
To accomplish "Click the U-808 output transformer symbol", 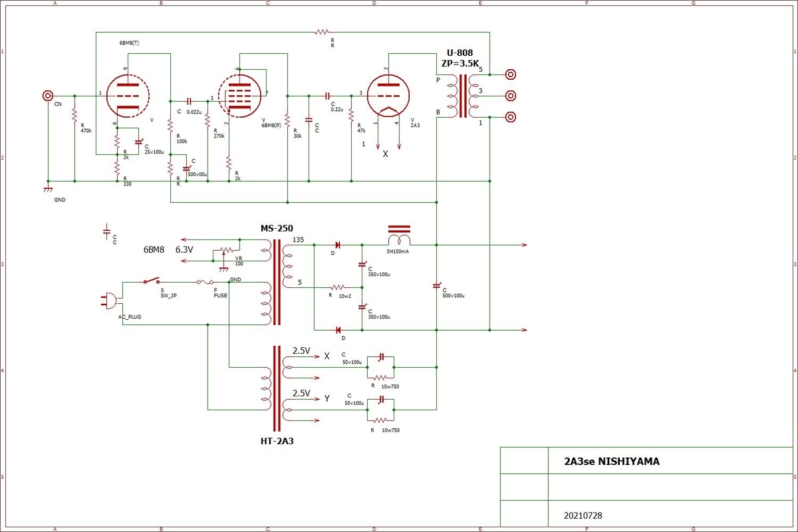I will [x=462, y=95].
